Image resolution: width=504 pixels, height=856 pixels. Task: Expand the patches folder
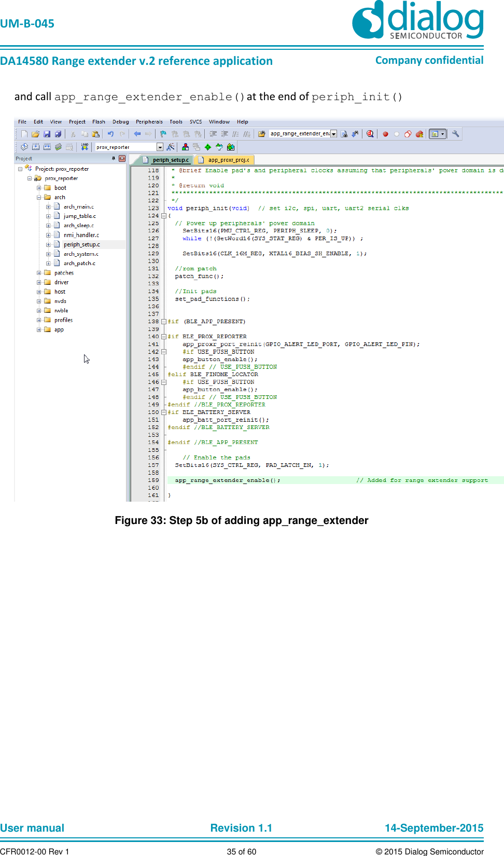point(39,273)
